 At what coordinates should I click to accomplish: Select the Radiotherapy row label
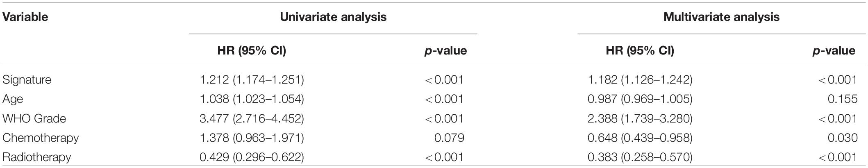37,157
